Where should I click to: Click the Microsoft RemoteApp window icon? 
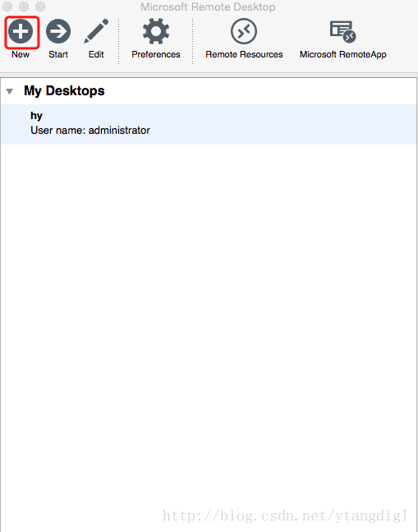tap(342, 31)
